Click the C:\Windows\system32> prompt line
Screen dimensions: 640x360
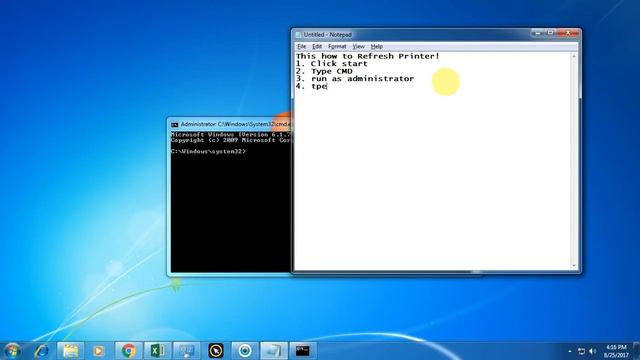[208, 151]
